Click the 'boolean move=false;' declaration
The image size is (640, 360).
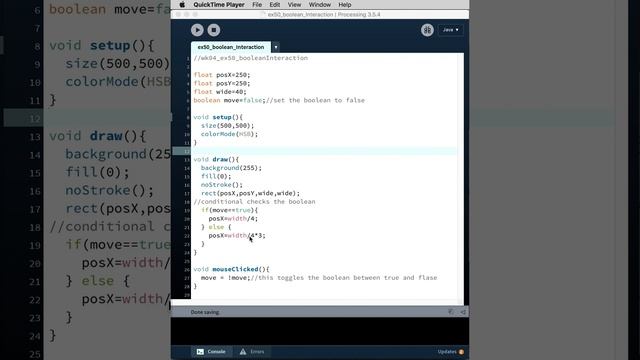point(229,100)
